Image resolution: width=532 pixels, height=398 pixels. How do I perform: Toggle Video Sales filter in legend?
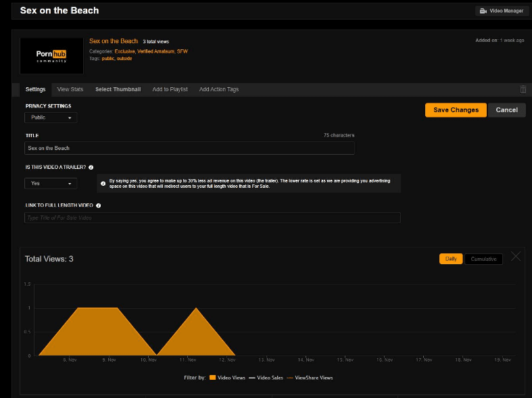click(x=266, y=378)
